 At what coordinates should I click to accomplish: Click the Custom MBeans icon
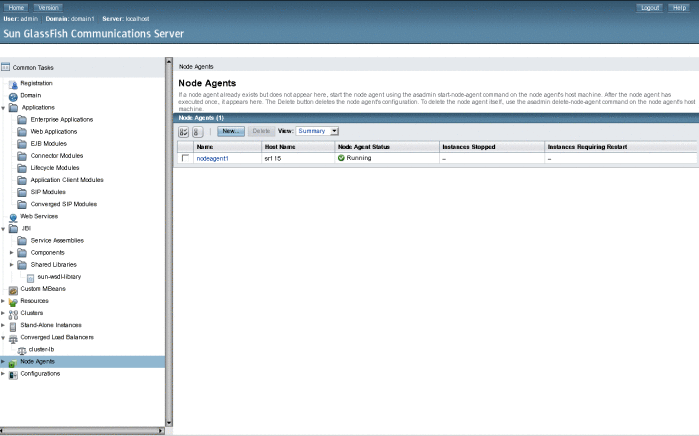(13, 290)
